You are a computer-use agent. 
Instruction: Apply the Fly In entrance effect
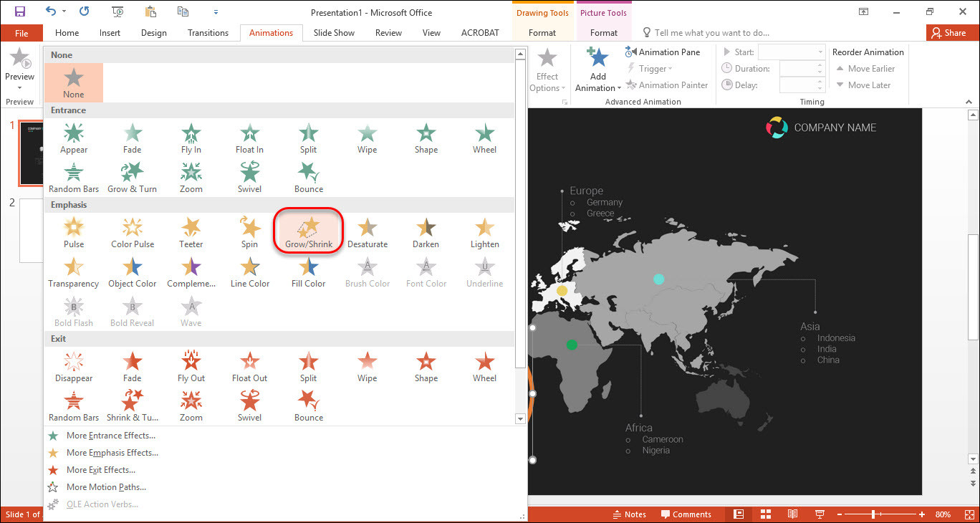(x=191, y=138)
